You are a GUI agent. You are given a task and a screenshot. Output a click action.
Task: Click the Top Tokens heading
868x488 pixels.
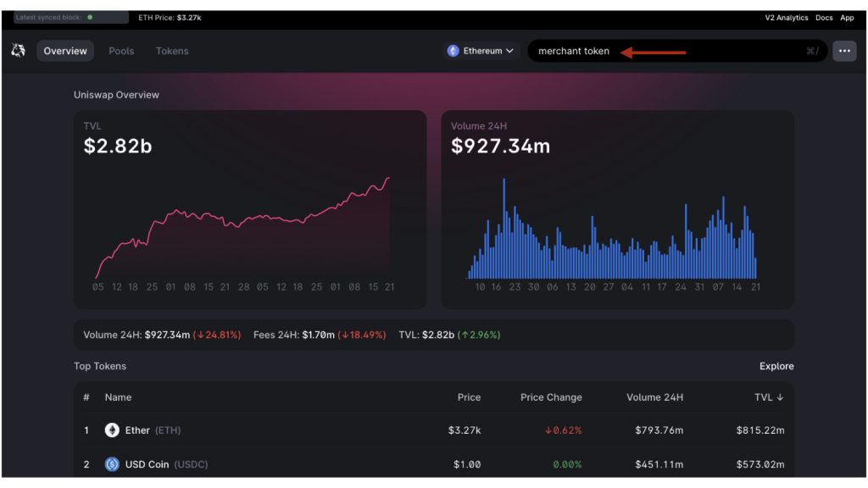(x=100, y=366)
